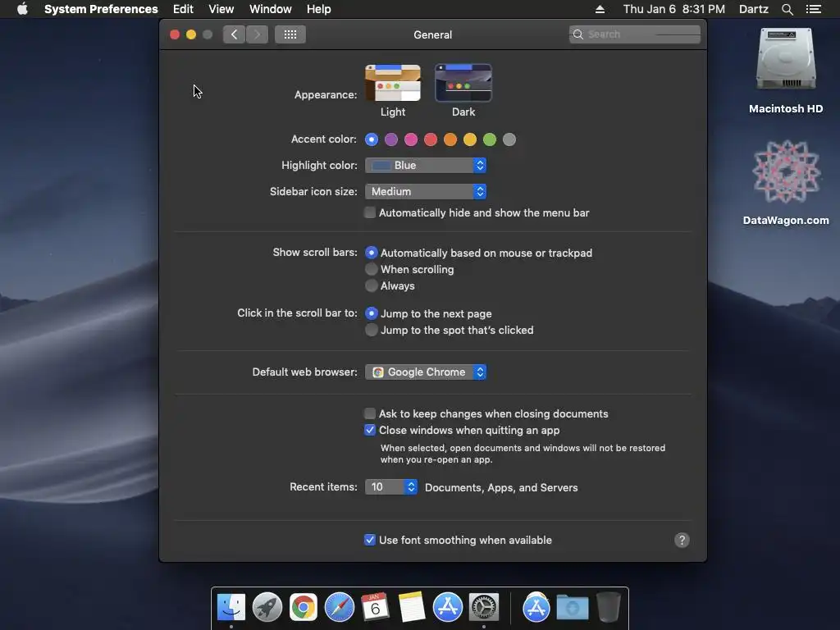Click the eject icon in menu bar
Image resolution: width=840 pixels, height=630 pixels.
coord(600,9)
